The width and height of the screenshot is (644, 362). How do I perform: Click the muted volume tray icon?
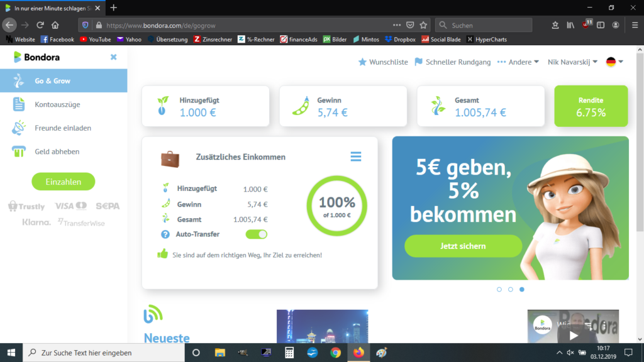(x=570, y=353)
